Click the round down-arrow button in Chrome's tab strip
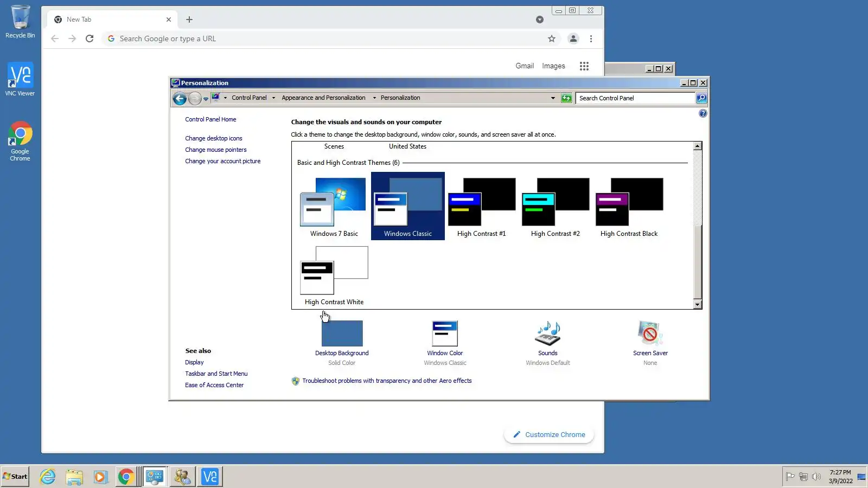The width and height of the screenshot is (868, 488). pyautogui.click(x=540, y=20)
